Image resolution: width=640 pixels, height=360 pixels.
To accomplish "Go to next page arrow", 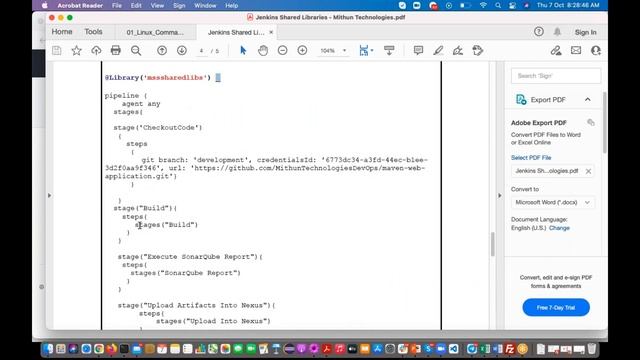I will pyautogui.click(x=182, y=51).
